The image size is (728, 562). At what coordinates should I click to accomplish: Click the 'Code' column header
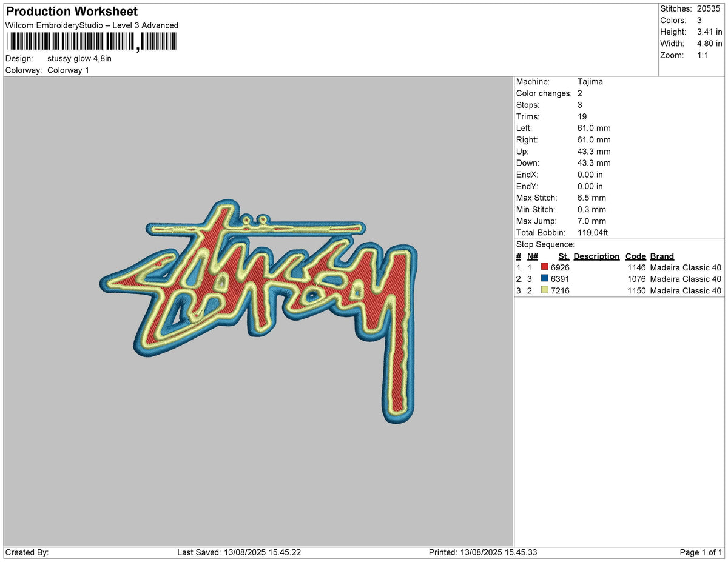[636, 256]
